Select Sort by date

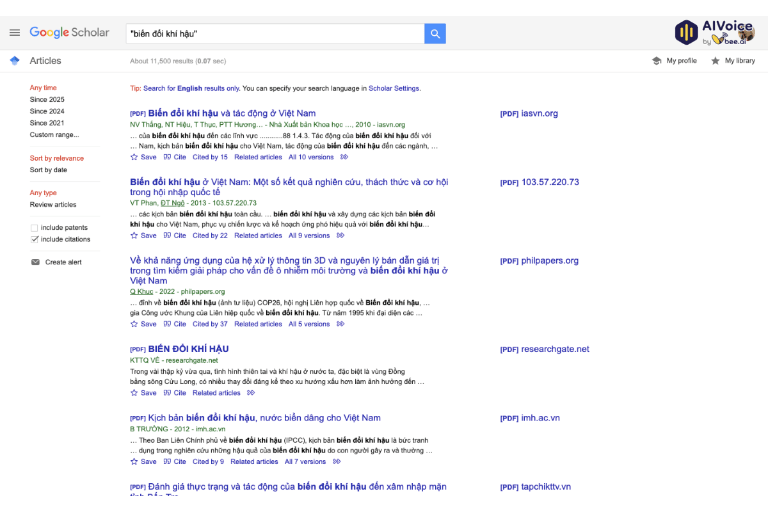pyautogui.click(x=48, y=170)
